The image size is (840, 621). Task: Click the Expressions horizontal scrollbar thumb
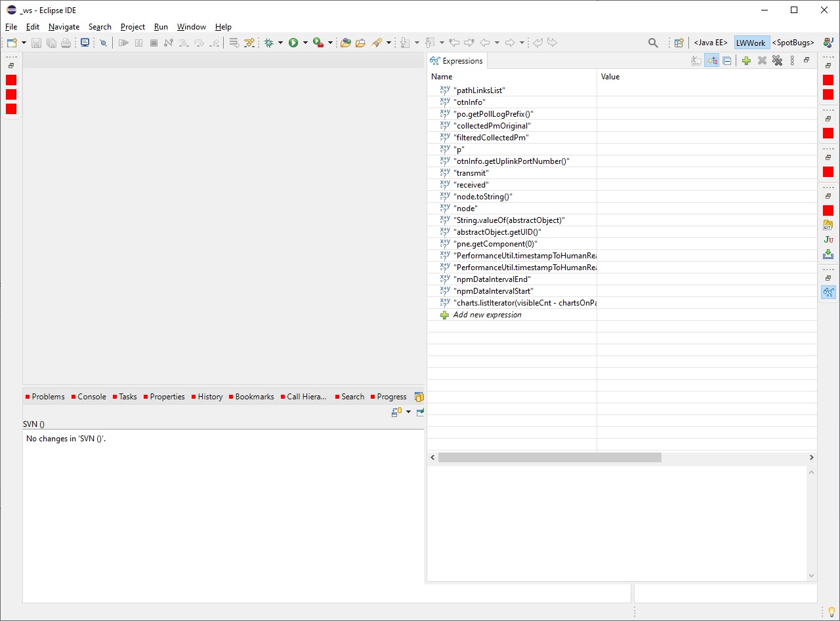tap(549, 457)
